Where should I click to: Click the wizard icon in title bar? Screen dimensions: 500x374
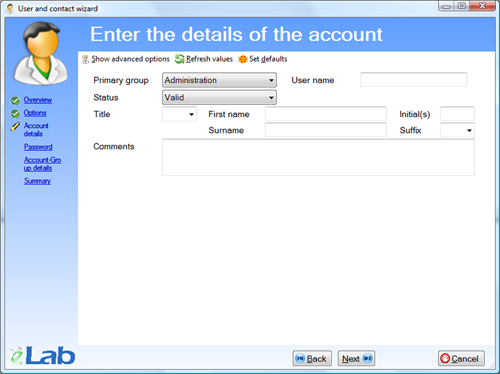pos(10,8)
